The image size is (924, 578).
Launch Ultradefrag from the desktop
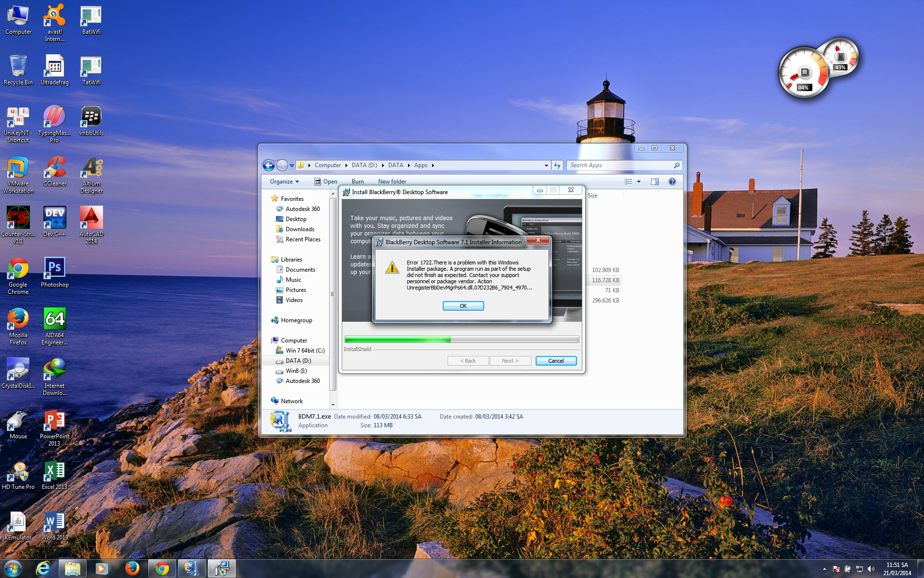[x=54, y=70]
